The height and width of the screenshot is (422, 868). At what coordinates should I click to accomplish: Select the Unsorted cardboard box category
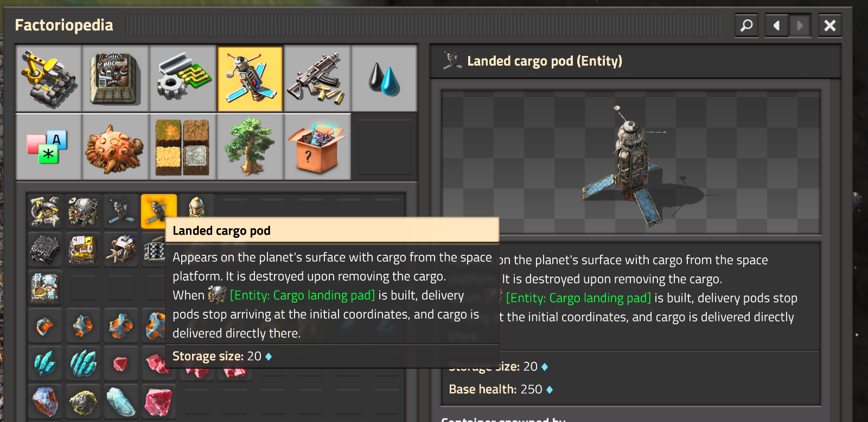point(317,147)
